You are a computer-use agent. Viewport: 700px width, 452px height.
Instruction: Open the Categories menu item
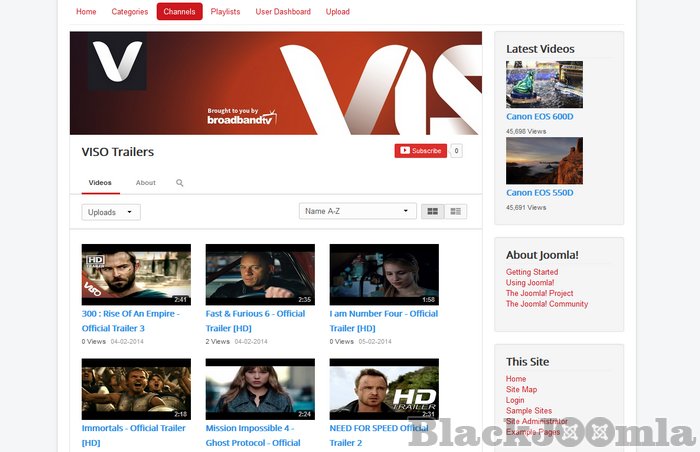pos(130,12)
